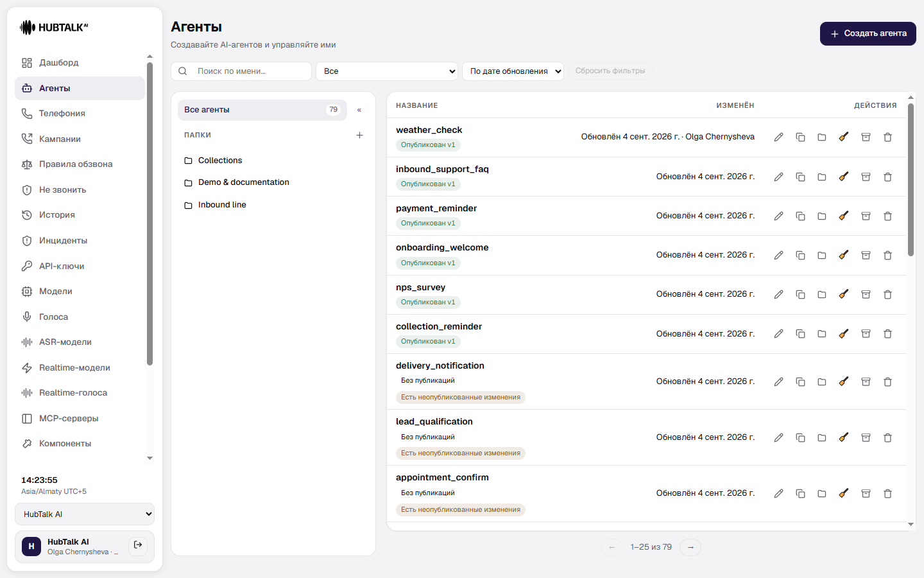Open the lead_qualification agent name
The height and width of the screenshot is (578, 924).
(434, 421)
